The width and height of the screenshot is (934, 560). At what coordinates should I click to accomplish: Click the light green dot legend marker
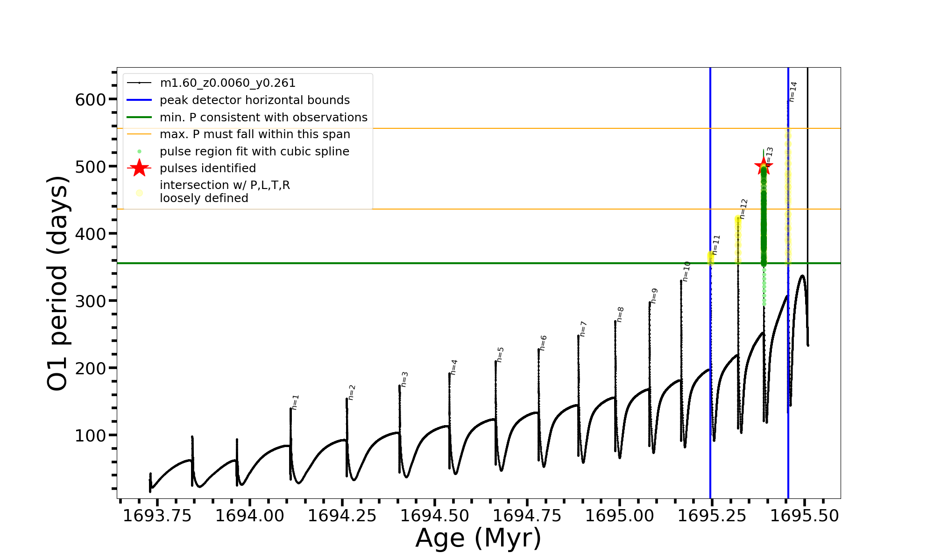tap(139, 151)
